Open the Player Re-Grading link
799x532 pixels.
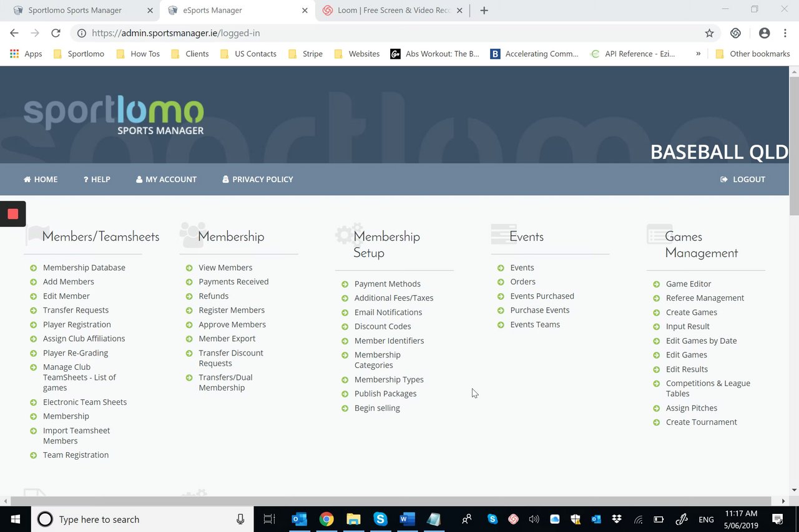pos(75,353)
